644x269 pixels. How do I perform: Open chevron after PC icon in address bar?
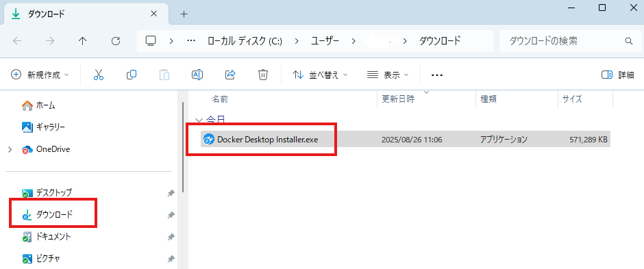(171, 41)
